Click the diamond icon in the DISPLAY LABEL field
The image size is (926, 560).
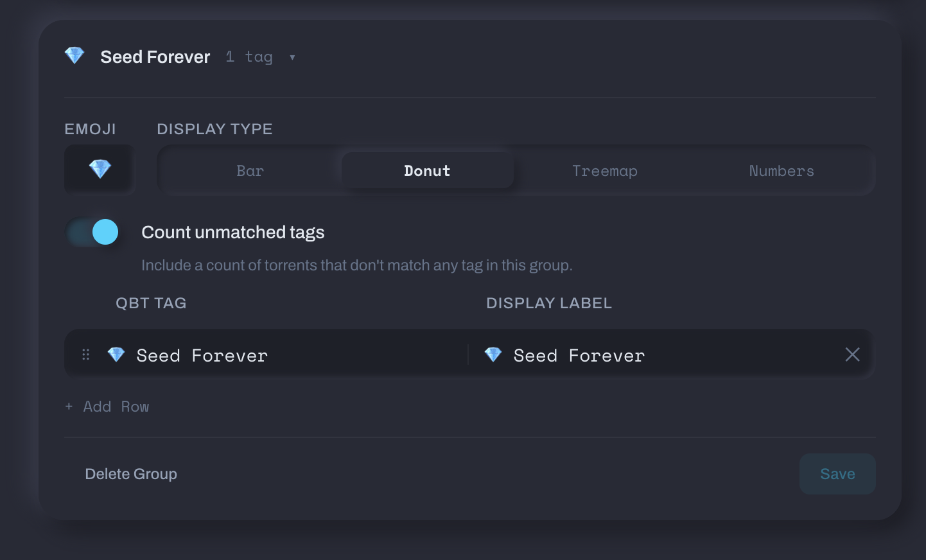click(493, 354)
